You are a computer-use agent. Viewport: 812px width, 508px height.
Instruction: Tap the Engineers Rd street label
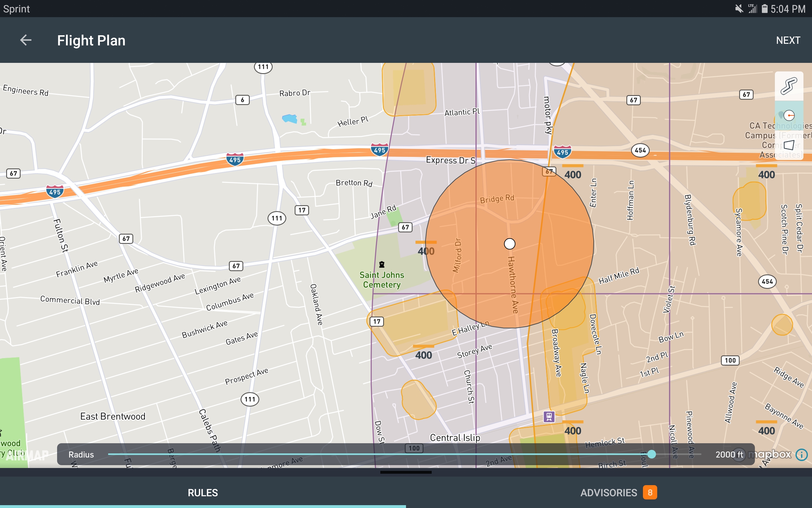26,90
